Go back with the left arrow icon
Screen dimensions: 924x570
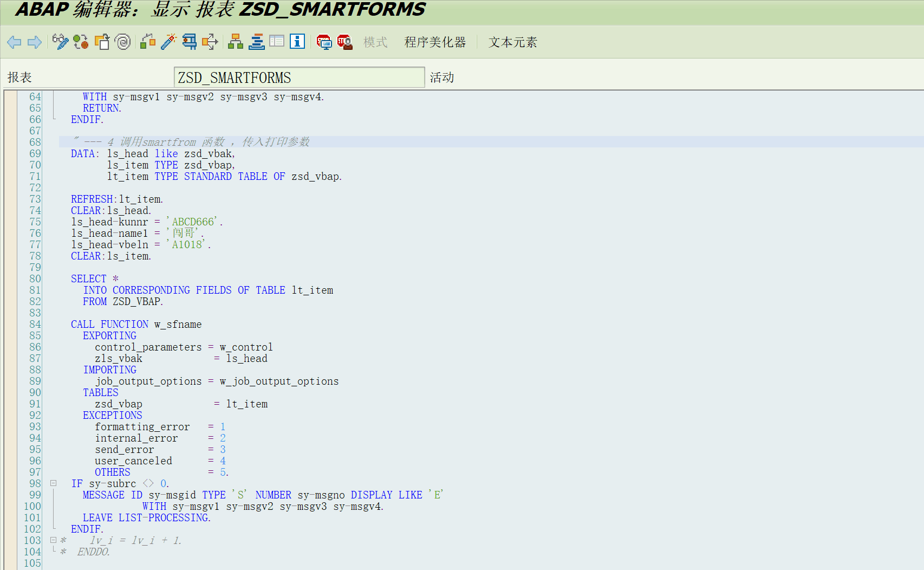[x=14, y=42]
